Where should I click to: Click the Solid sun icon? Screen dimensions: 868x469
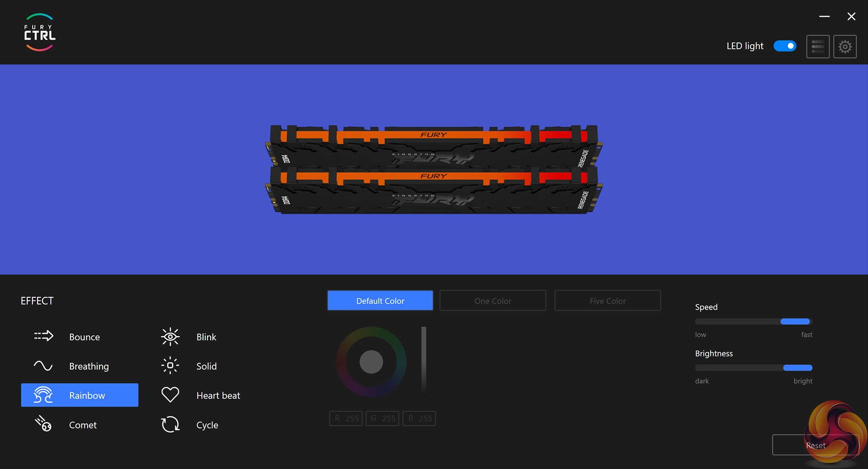coord(170,366)
